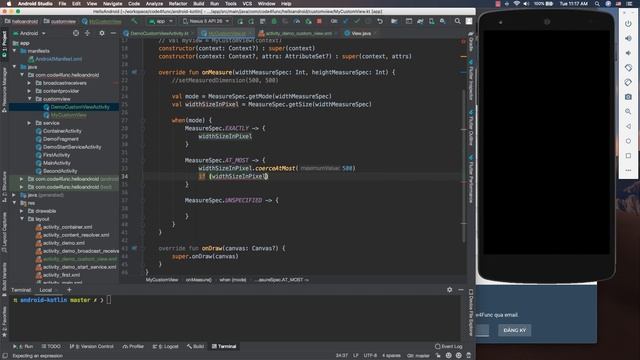Take an emulator screenshot with the camera icon
This screenshot has width=640, height=360.
628,97
